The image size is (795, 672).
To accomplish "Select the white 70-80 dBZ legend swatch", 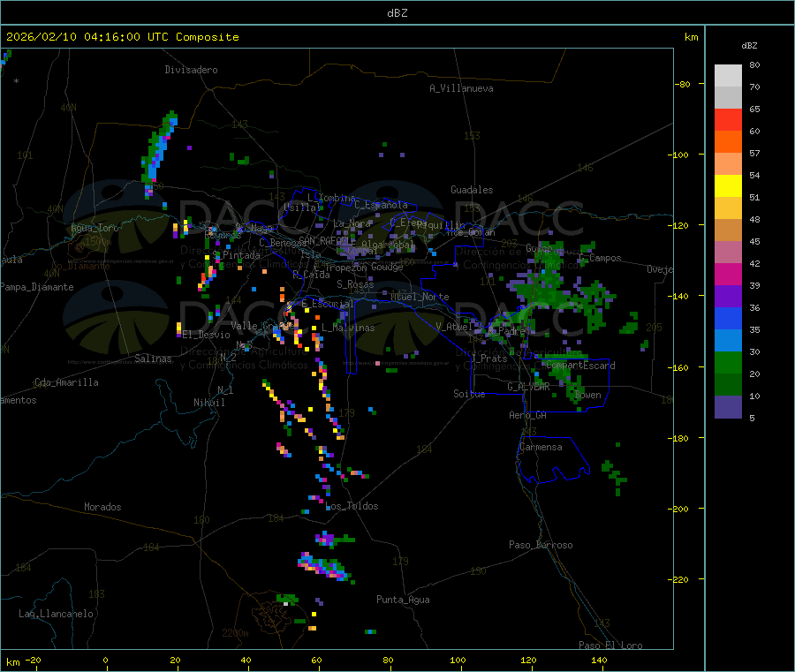I will click(728, 76).
